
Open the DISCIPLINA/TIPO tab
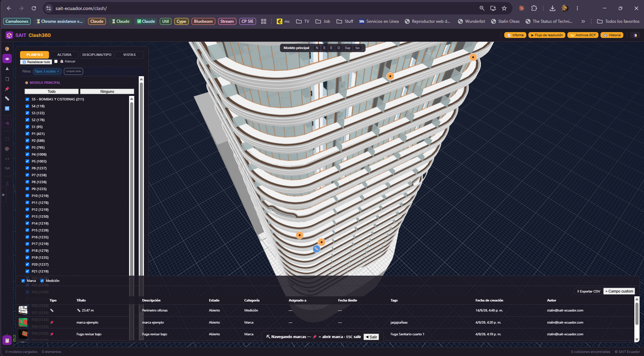pos(97,55)
